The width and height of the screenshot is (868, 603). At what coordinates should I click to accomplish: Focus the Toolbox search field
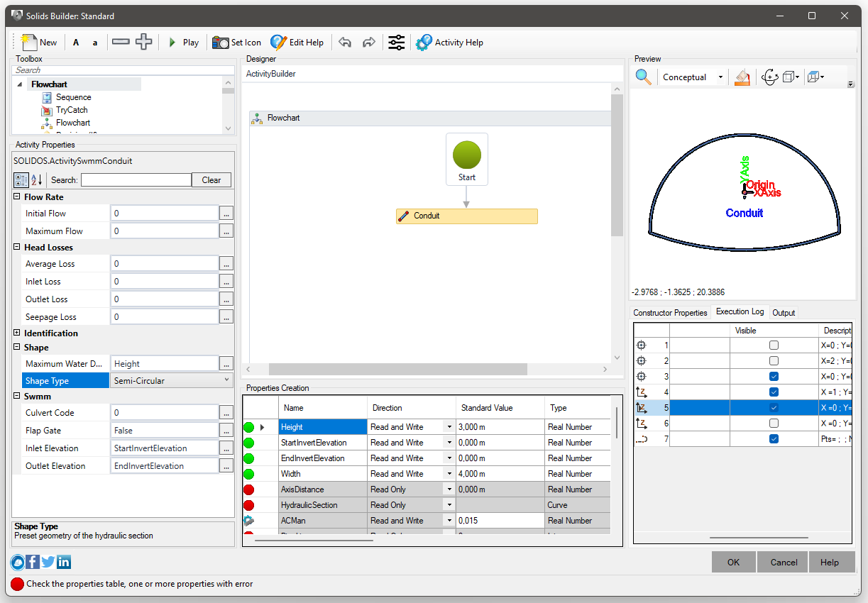pos(123,70)
